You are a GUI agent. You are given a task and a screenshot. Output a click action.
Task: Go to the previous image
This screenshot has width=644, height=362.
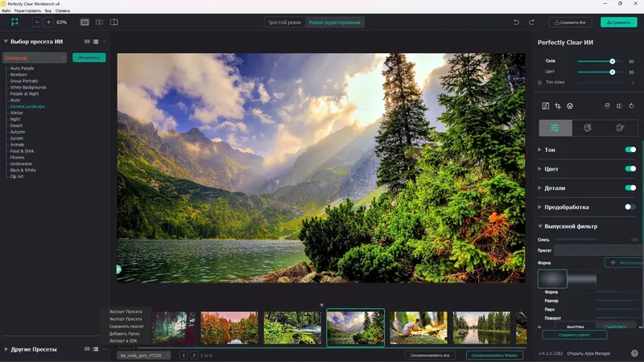(184, 356)
